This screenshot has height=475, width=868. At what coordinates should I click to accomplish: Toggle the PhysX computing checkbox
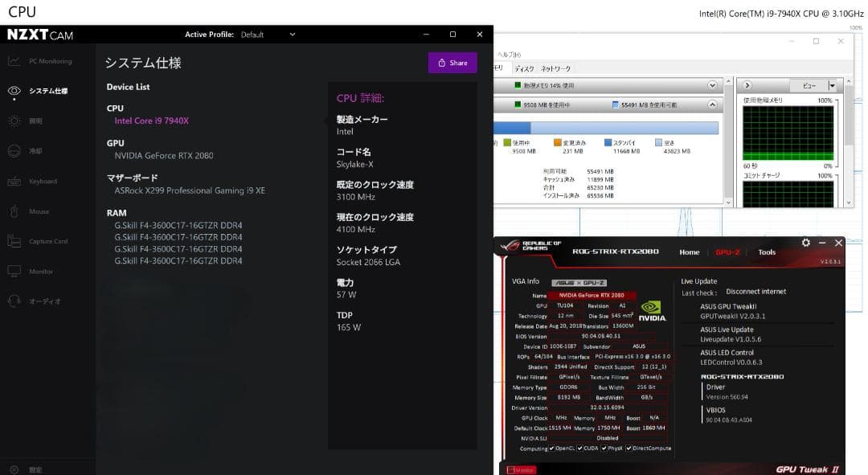tap(604, 448)
